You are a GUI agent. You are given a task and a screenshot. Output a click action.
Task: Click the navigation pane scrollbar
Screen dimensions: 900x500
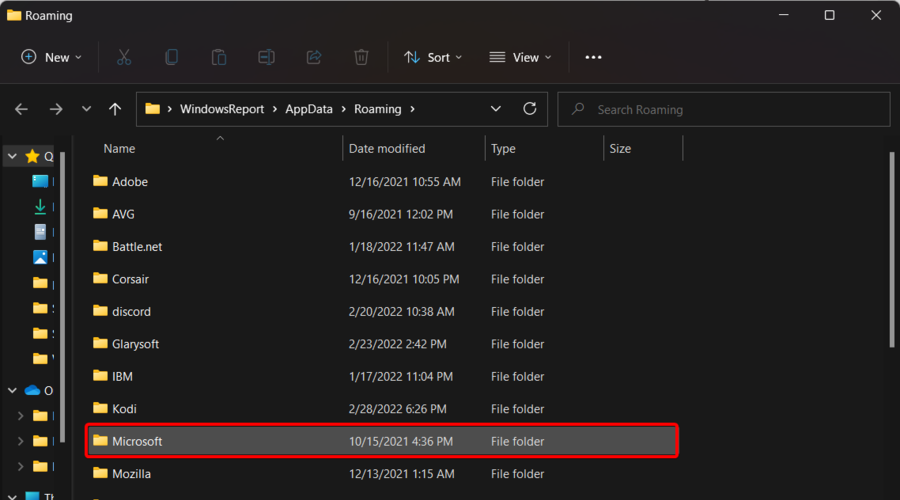[x=62, y=299]
